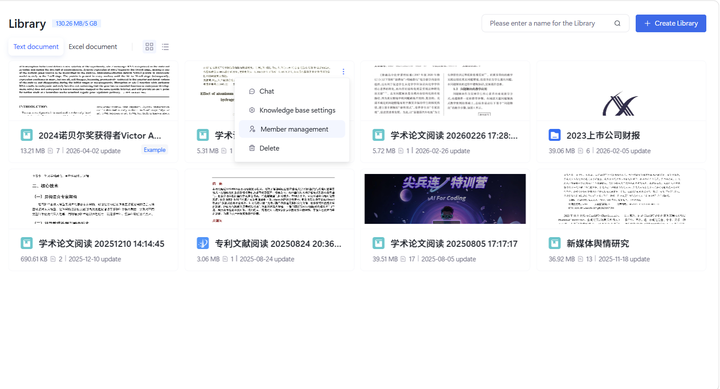Click title 2023上市公司财报

603,135
